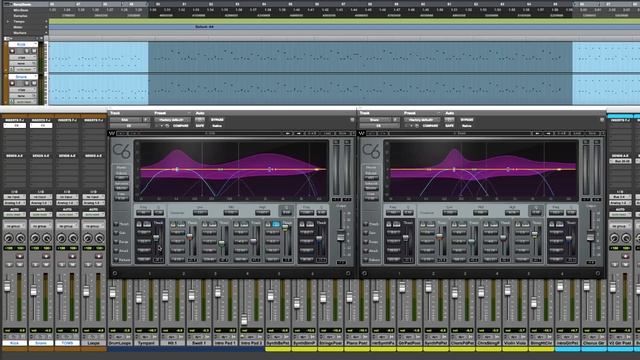Click the Loops channel right pan knob

[99, 238]
